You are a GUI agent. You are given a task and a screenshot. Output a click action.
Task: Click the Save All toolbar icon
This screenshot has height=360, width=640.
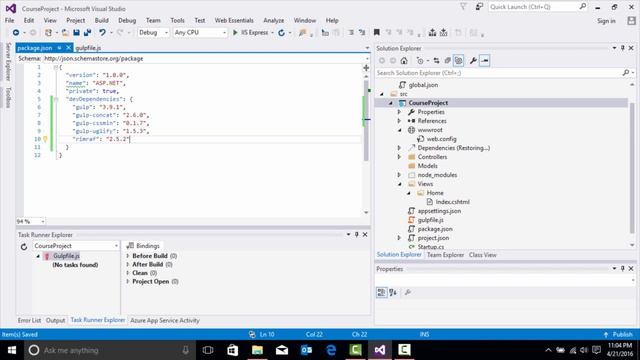[87, 33]
